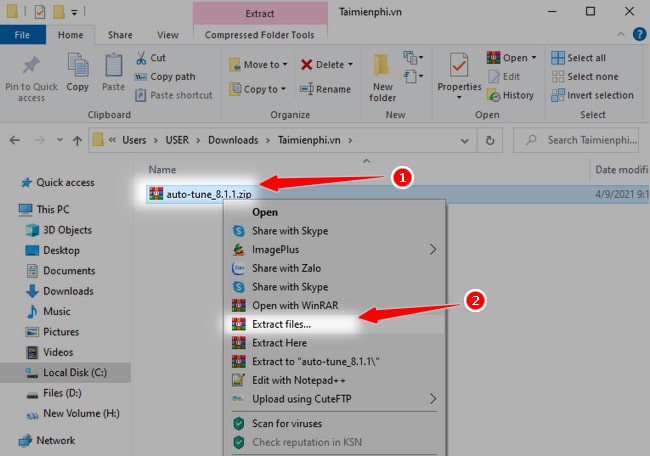The image size is (650, 456).
Task: Click Select none
Action: coord(585,77)
